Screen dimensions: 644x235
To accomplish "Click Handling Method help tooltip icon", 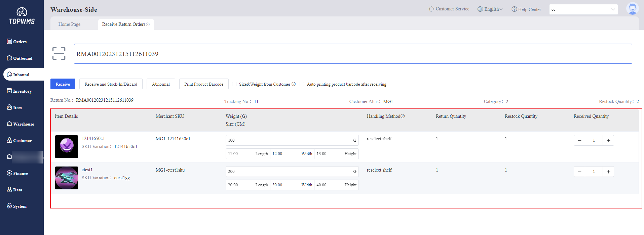I will click(x=403, y=116).
